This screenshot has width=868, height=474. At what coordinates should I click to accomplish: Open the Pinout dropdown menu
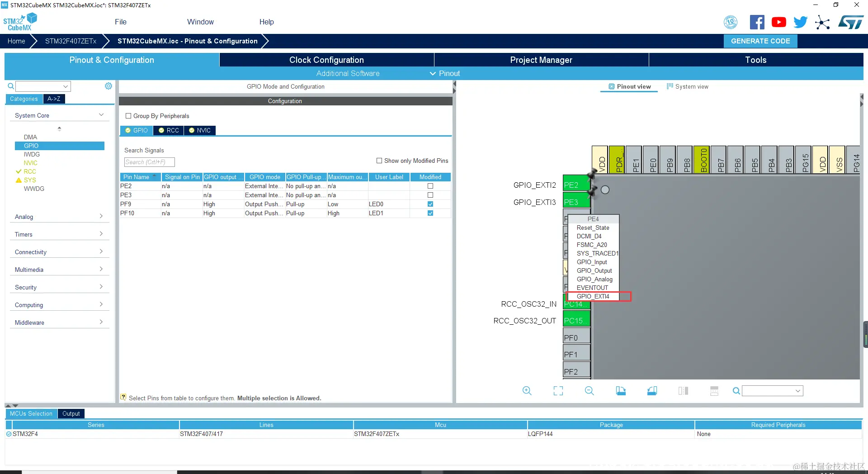click(445, 73)
